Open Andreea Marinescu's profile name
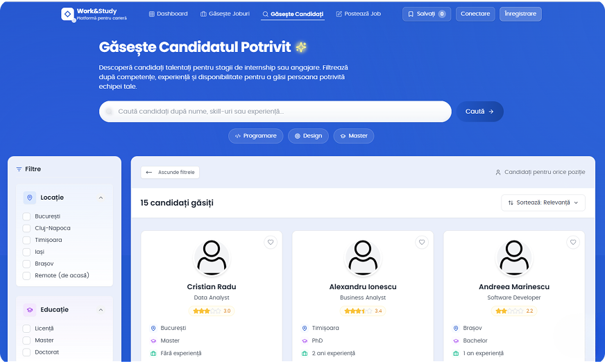The height and width of the screenshot is (364, 605). coord(514,287)
